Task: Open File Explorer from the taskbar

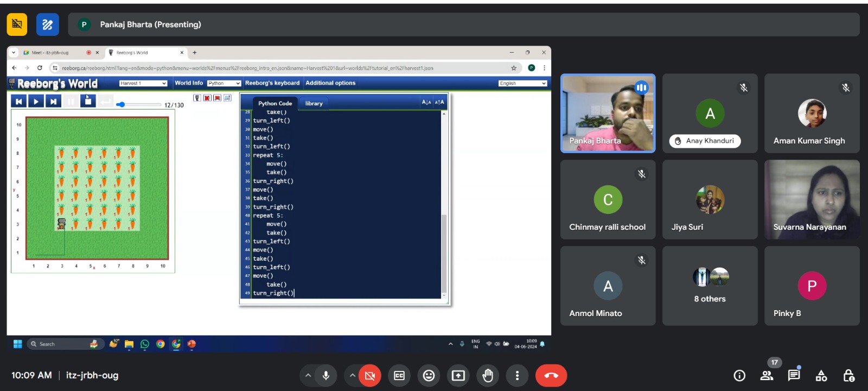Action: point(129,344)
